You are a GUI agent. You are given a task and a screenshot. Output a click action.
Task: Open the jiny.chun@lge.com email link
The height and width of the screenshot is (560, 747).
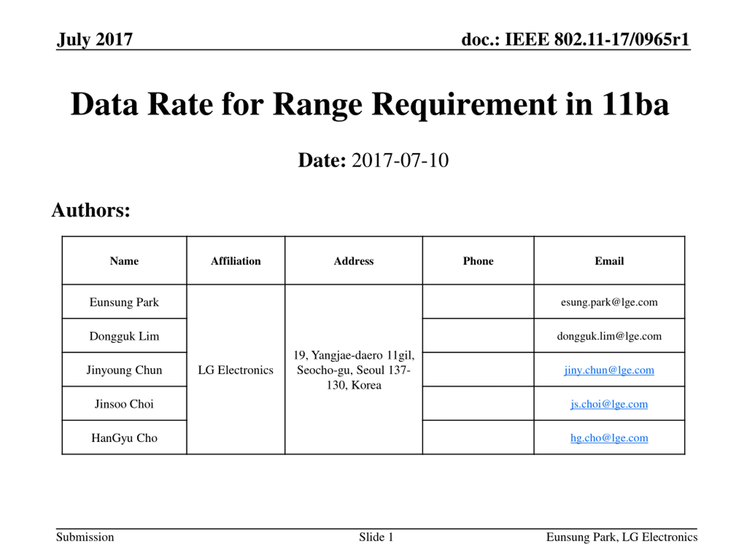pos(609,370)
